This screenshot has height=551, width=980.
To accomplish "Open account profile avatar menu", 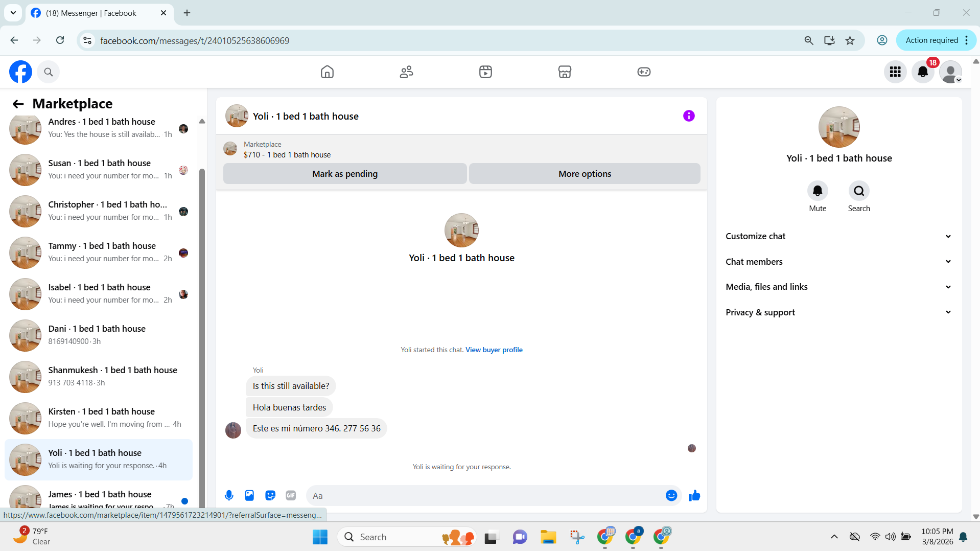I will pos(950,72).
